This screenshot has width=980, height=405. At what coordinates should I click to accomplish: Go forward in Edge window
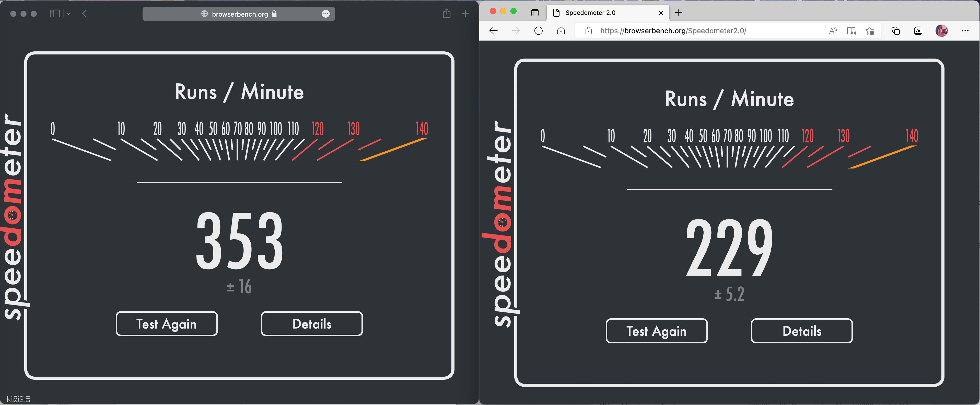tap(516, 31)
